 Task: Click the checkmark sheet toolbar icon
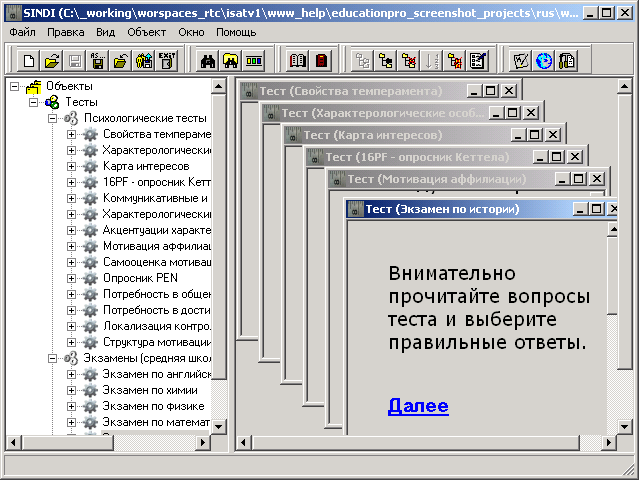point(520,61)
